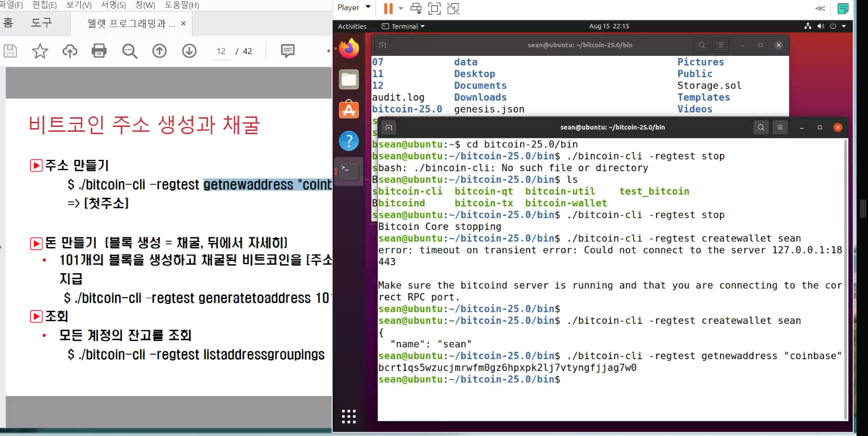Click the Templates directory name
This screenshot has width=868, height=436.
tap(703, 97)
